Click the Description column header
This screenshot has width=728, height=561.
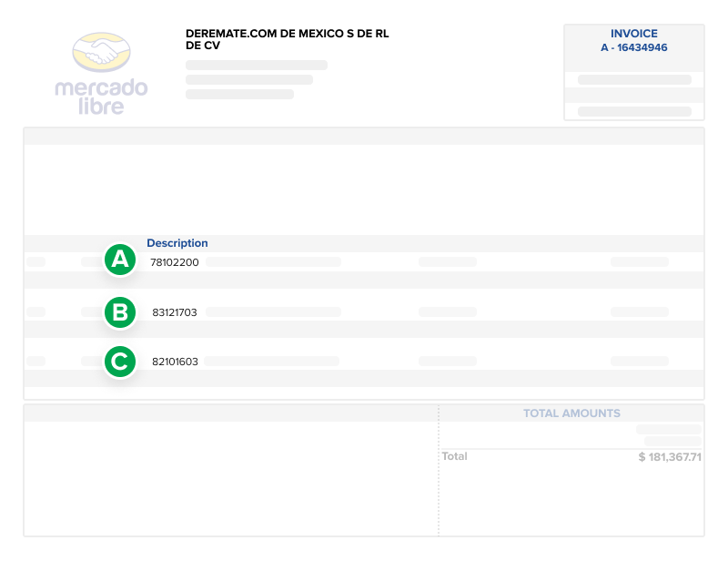click(x=177, y=243)
